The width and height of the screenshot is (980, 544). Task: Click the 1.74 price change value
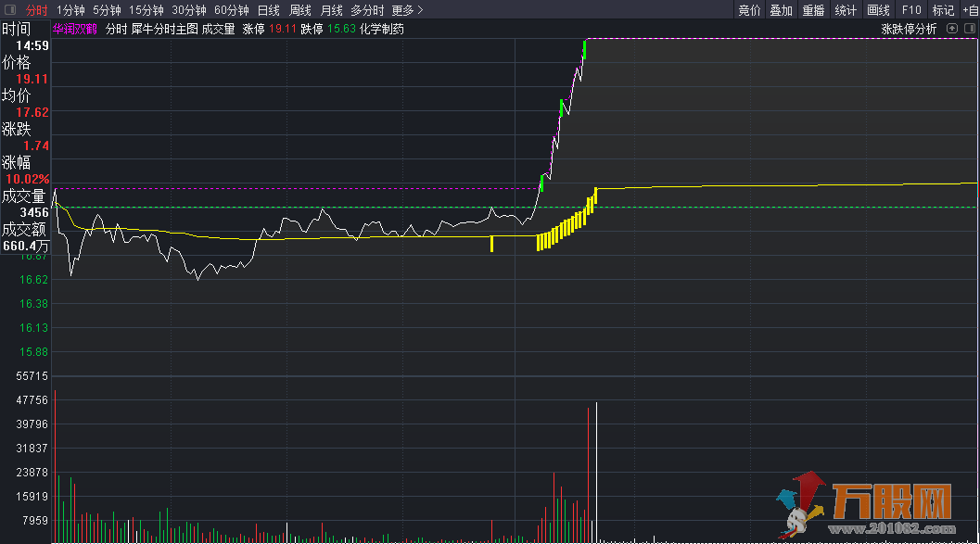[x=36, y=145]
